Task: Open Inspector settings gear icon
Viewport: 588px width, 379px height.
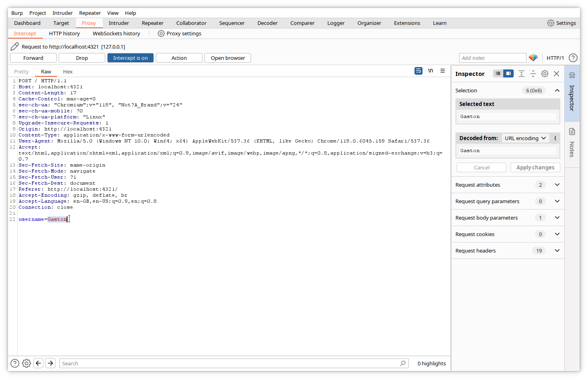Action: (545, 74)
